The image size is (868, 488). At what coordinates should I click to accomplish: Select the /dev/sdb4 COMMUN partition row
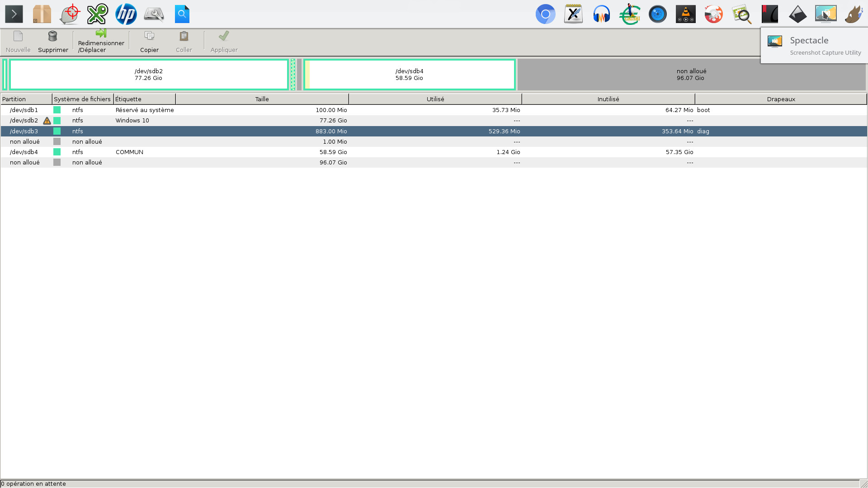coord(181,152)
